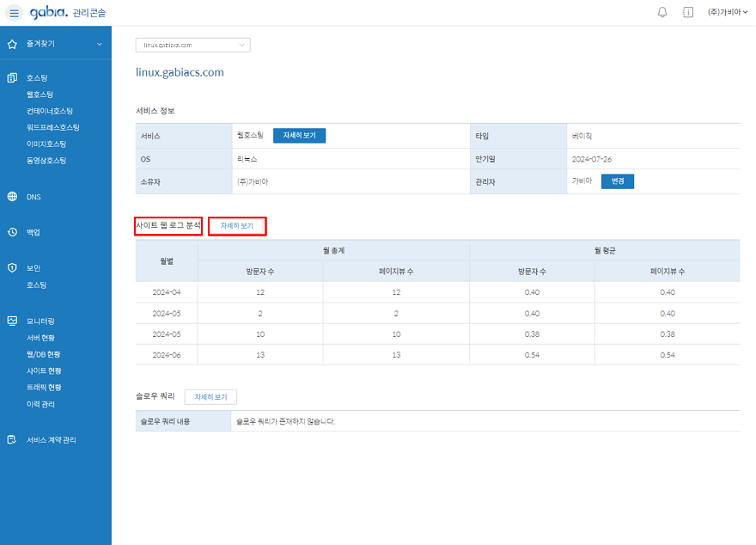The image size is (756, 545).
Task: Click 자세히 보기 for 사이트 웹 로그 분석
Action: (x=237, y=226)
